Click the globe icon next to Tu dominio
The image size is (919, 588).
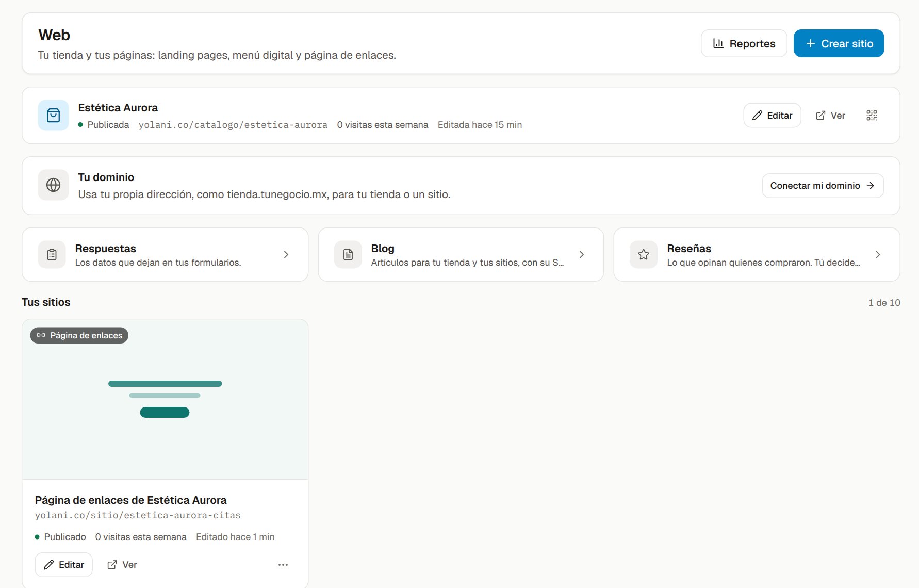[53, 185]
